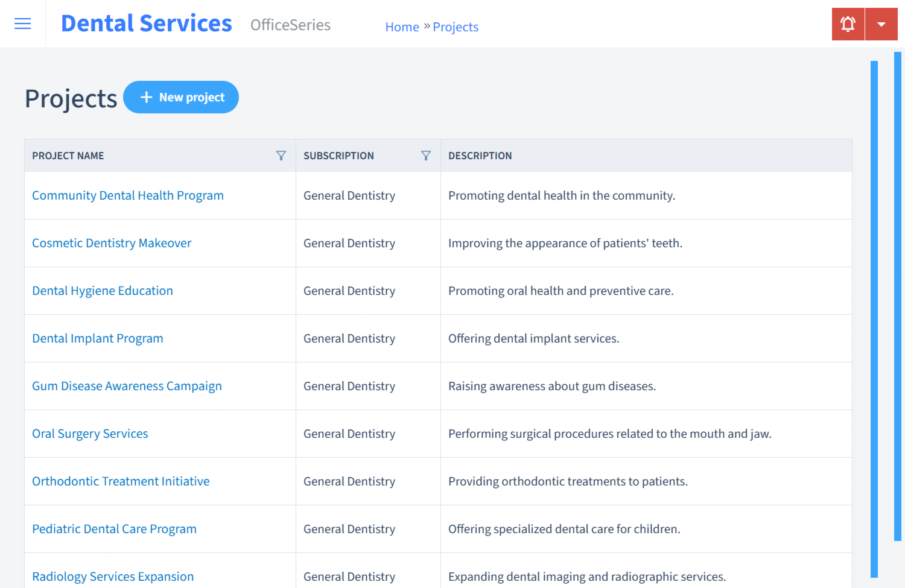Click the plus icon inside New project button
Screen dimensions: 905x588
pyautogui.click(x=147, y=96)
